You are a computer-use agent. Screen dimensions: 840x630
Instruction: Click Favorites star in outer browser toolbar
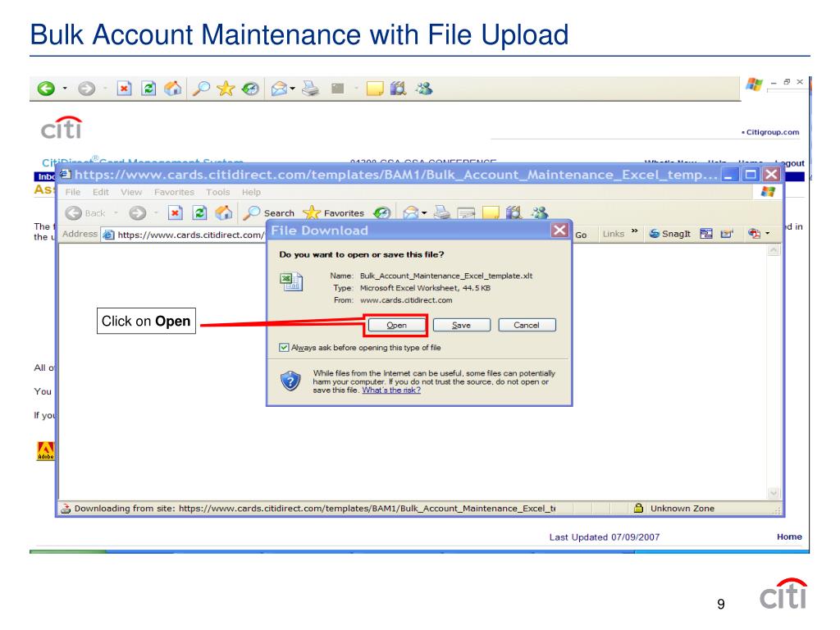click(226, 89)
